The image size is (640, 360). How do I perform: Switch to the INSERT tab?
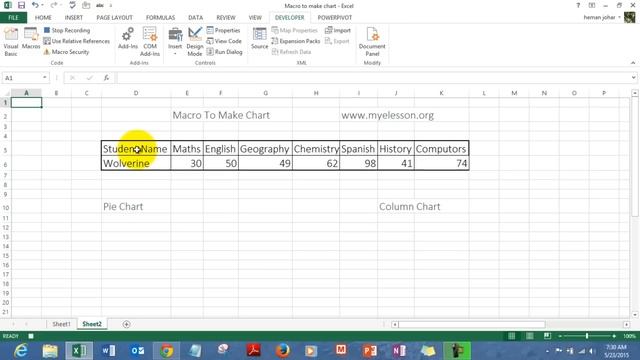(x=73, y=18)
